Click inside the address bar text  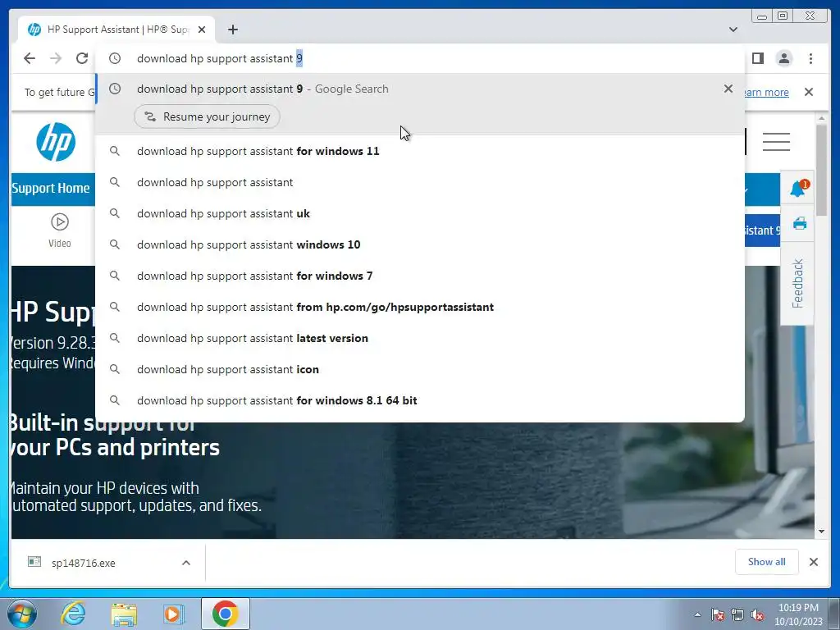point(220,58)
